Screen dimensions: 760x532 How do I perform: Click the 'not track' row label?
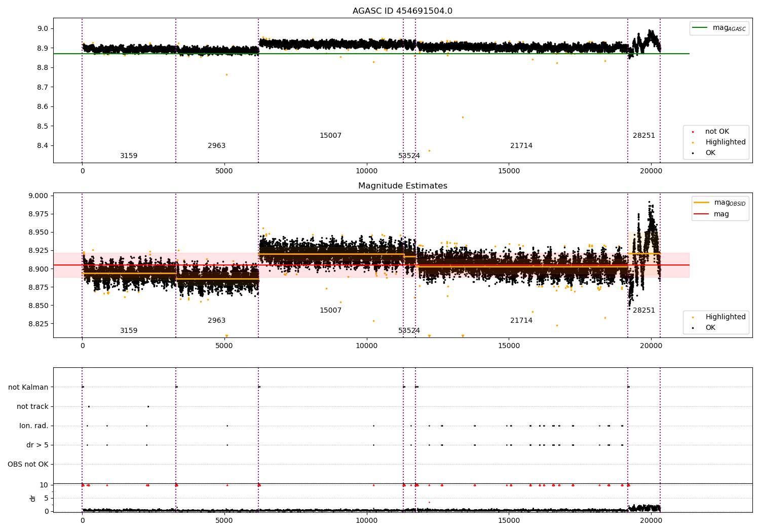[32, 407]
